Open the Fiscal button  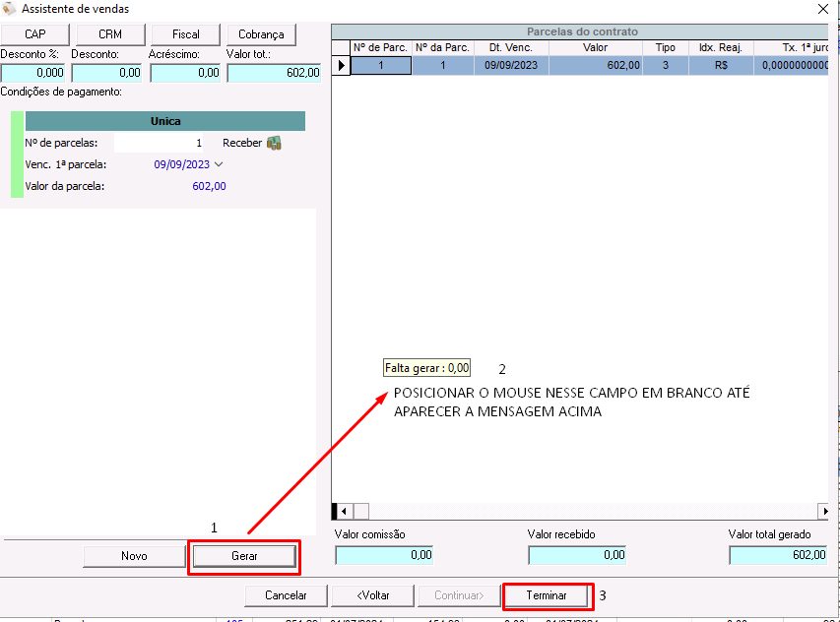click(x=185, y=34)
